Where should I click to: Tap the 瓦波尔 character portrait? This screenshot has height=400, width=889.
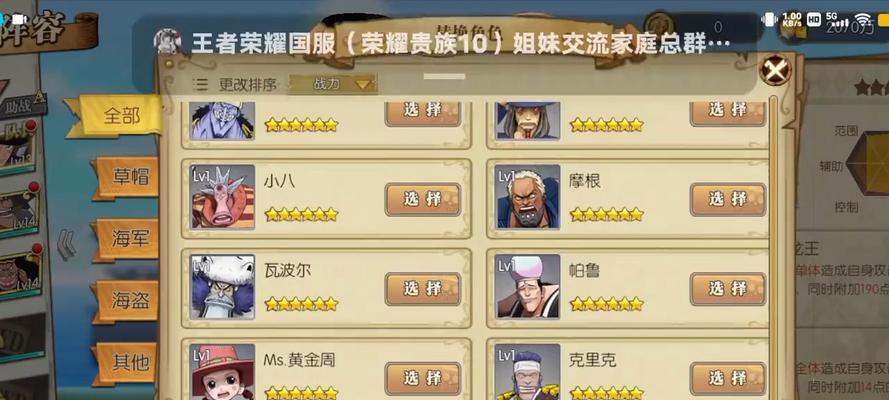(x=223, y=287)
